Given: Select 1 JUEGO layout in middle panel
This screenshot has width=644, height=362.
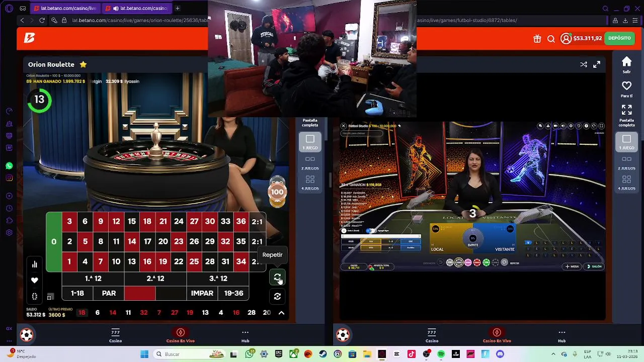Looking at the screenshot, I should tap(310, 142).
